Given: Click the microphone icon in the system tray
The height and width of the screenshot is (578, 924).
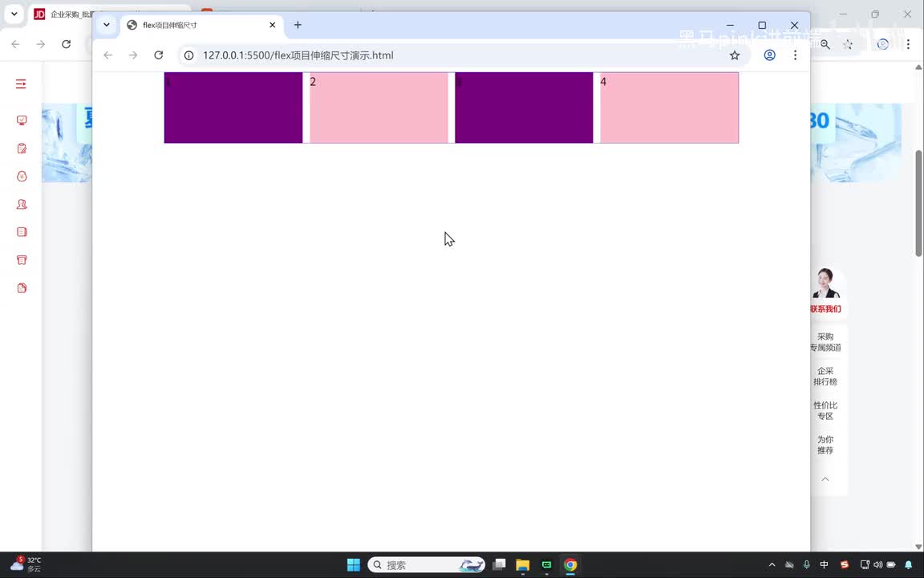Looking at the screenshot, I should [x=807, y=565].
